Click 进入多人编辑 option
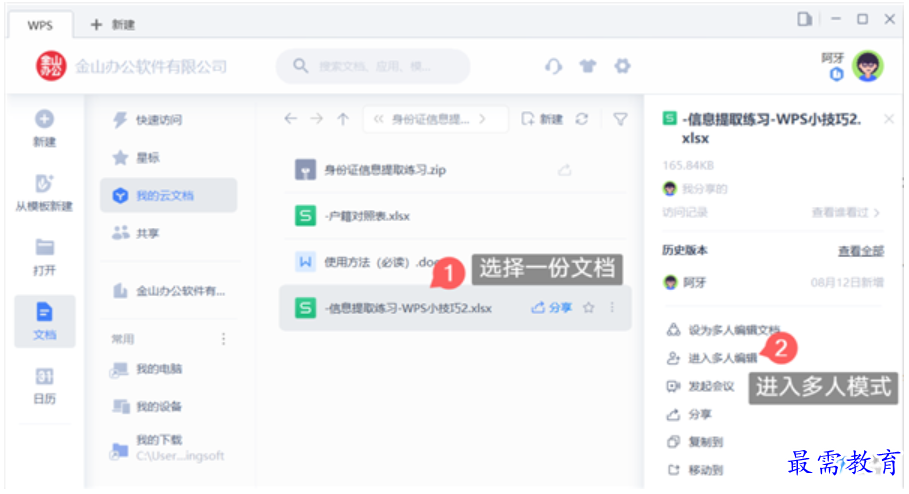 coord(711,358)
